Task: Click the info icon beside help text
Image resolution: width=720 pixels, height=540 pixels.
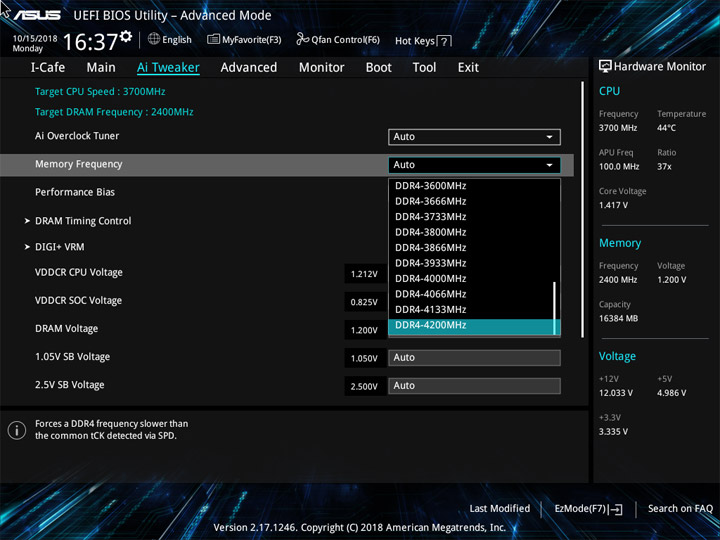Action: point(17,430)
